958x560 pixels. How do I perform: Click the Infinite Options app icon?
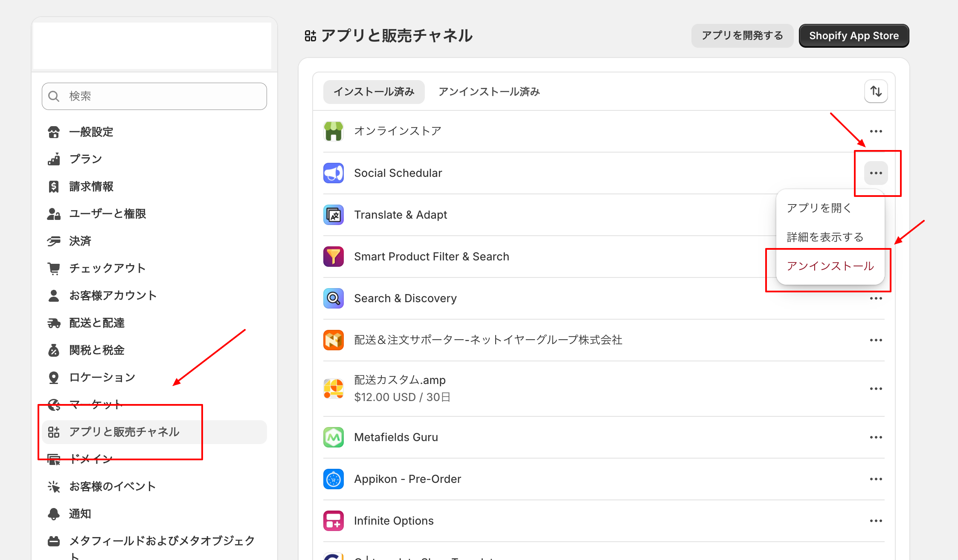[x=334, y=521]
